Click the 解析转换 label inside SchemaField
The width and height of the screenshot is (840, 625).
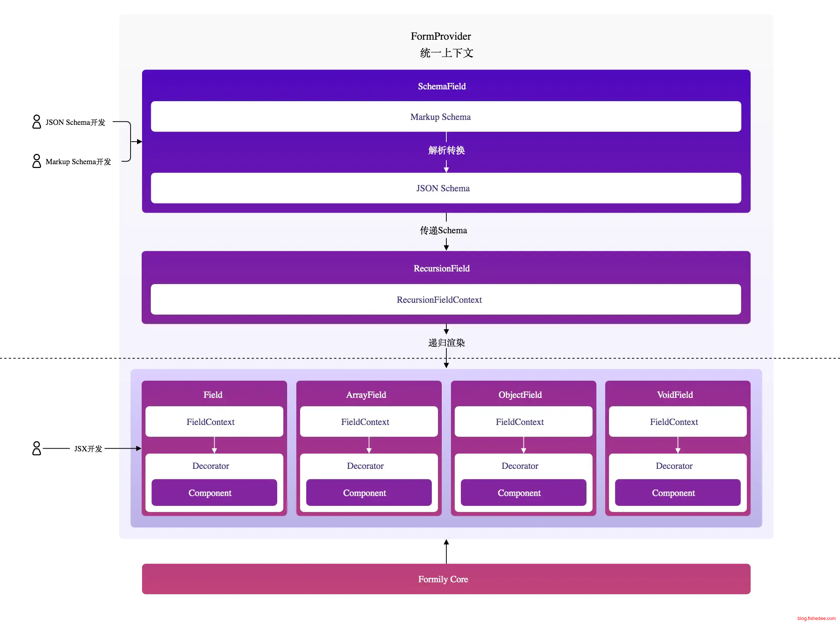coord(446,150)
